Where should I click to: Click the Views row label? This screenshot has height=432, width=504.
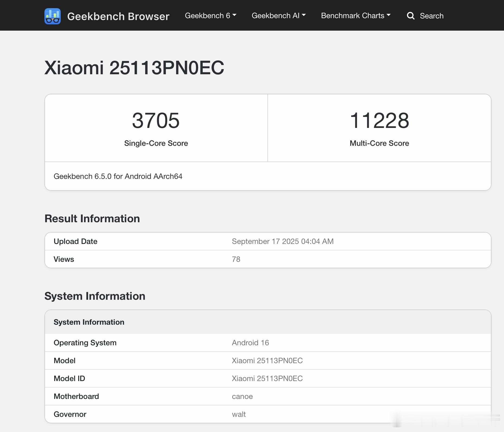tap(64, 259)
